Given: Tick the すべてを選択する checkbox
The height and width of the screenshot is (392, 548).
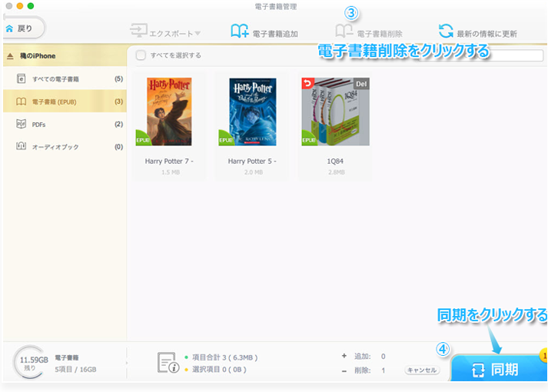Looking at the screenshot, I should click(141, 55).
